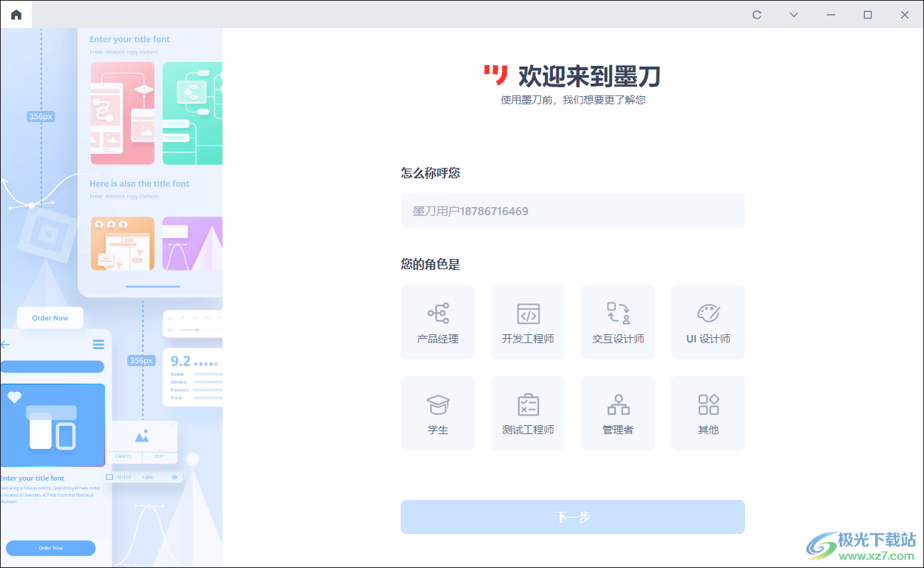Select the 产品经理 role card

438,322
